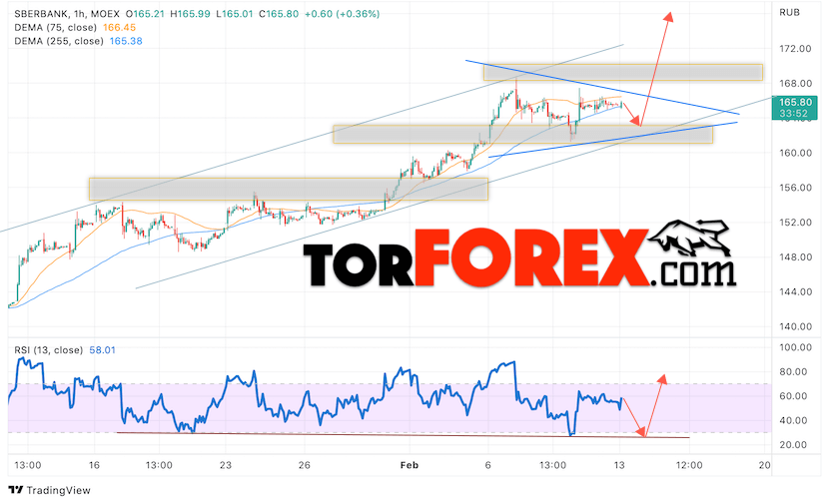This screenshot has width=829, height=504.
Task: Click the 20 date label on time axis
Action: [x=764, y=465]
